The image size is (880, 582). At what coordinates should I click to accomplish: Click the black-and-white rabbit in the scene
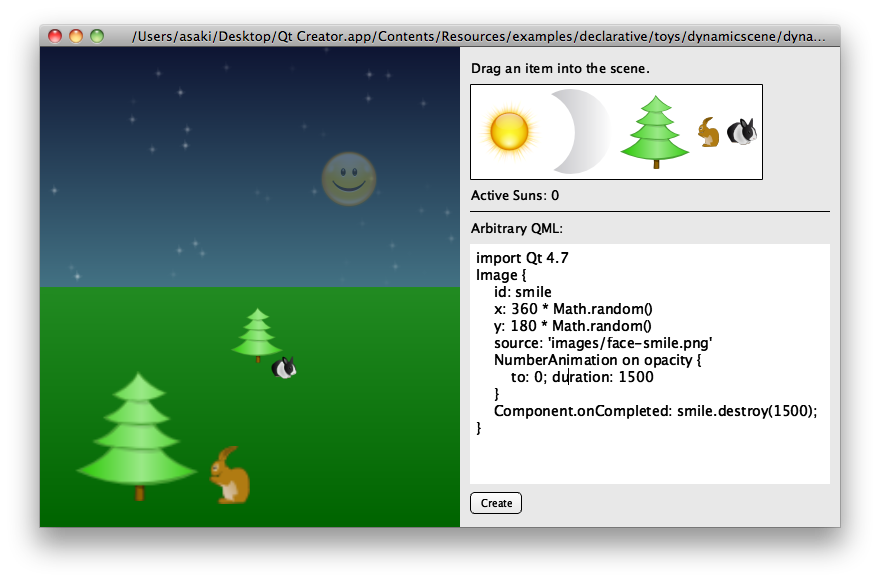(x=284, y=368)
